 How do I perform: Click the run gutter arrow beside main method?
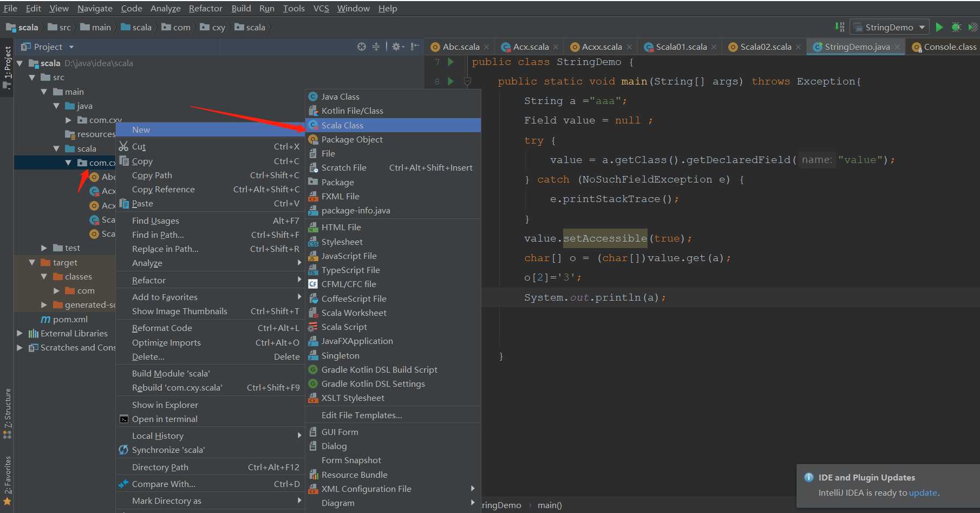tap(450, 81)
